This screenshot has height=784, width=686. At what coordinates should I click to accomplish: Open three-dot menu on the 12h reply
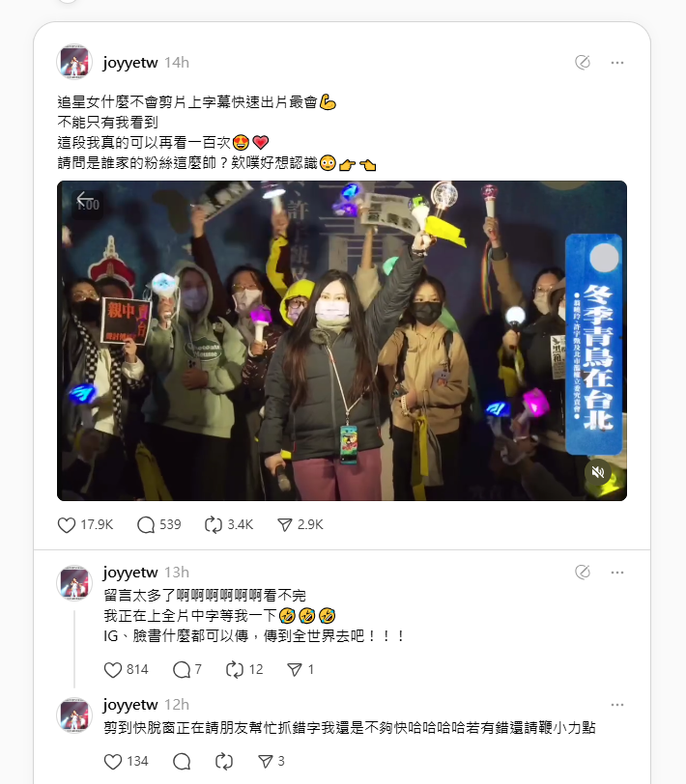[617, 705]
